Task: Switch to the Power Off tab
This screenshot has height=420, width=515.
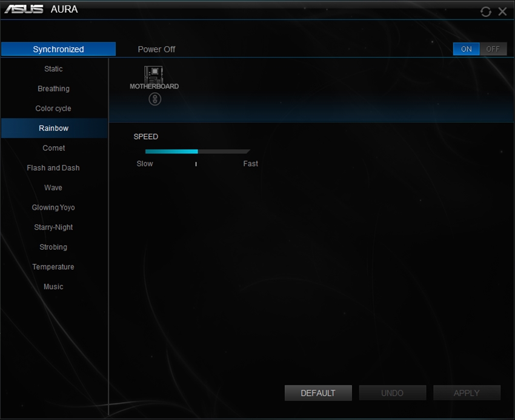Action: (156, 49)
